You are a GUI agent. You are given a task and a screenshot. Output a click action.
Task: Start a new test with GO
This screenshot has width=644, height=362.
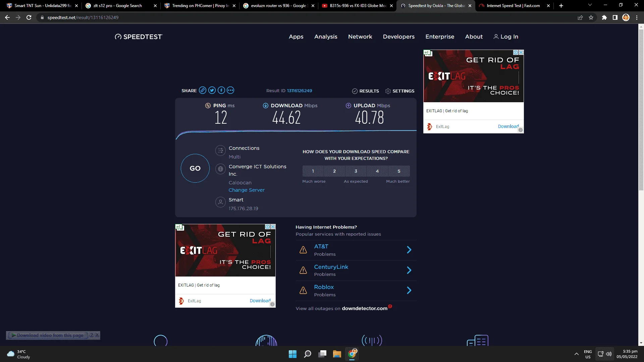[195, 168]
